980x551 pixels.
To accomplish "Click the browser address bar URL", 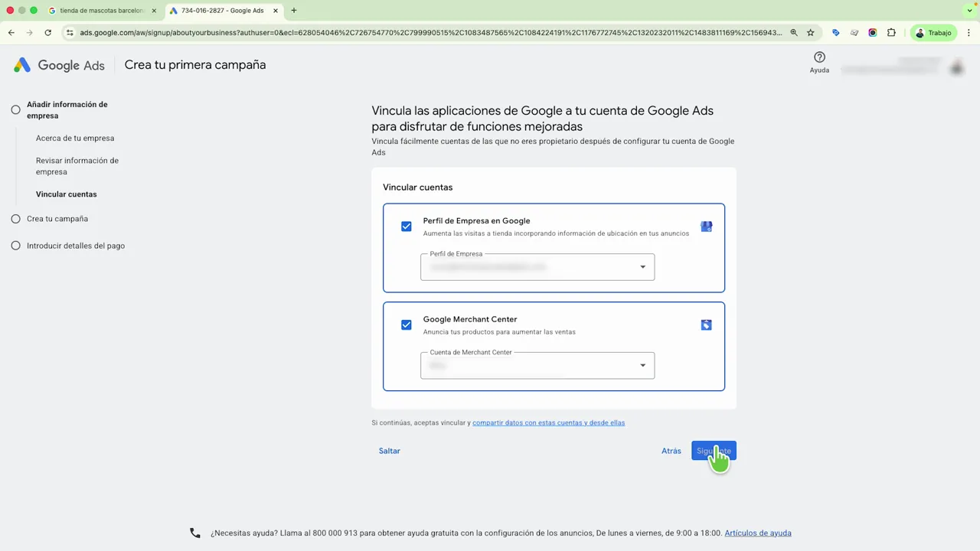I will pyautogui.click(x=431, y=33).
